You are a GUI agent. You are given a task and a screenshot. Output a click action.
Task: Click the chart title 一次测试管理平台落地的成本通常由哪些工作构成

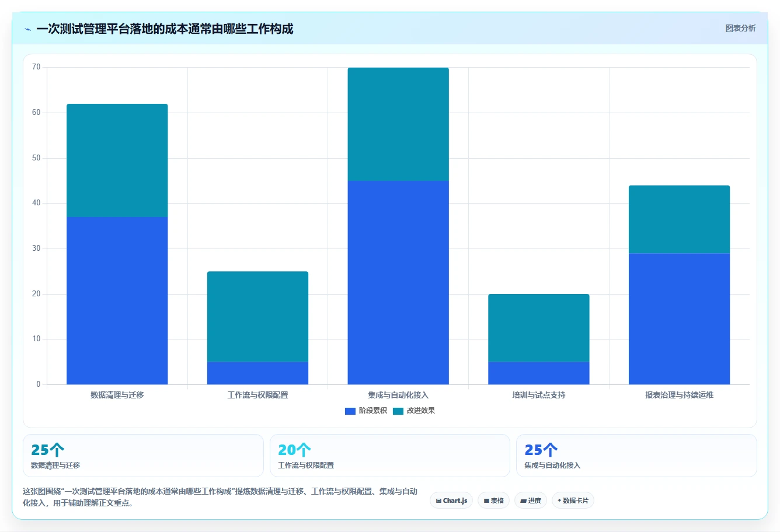coord(165,29)
